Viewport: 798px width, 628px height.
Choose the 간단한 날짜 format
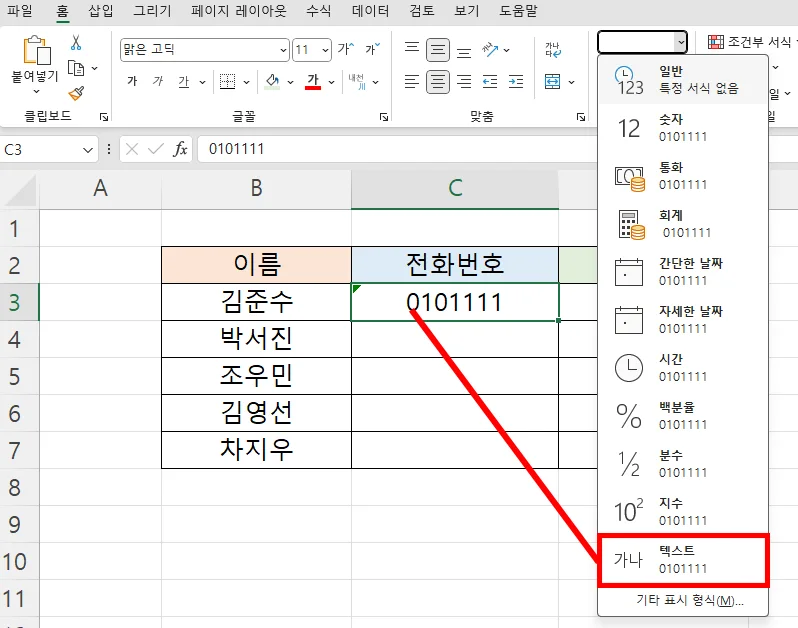pyautogui.click(x=682, y=271)
